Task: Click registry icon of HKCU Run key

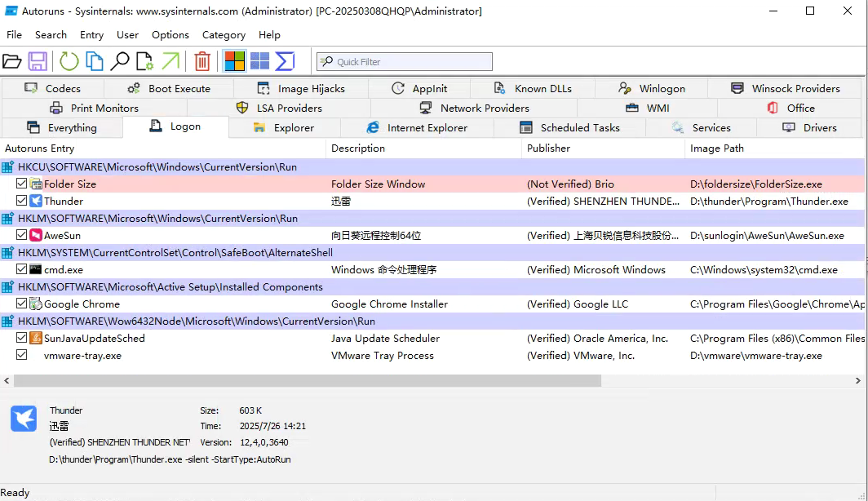Action: (8, 167)
